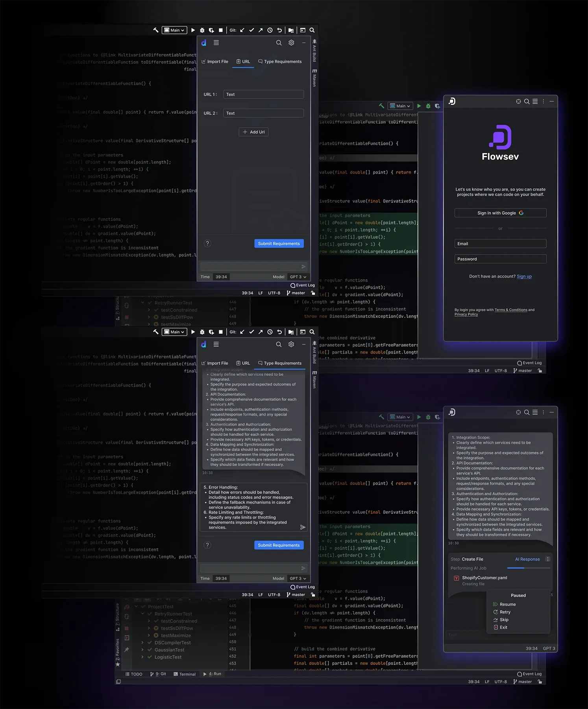Expand the LogisticTest tree node
Screen dimensions: 588x709
click(x=142, y=657)
